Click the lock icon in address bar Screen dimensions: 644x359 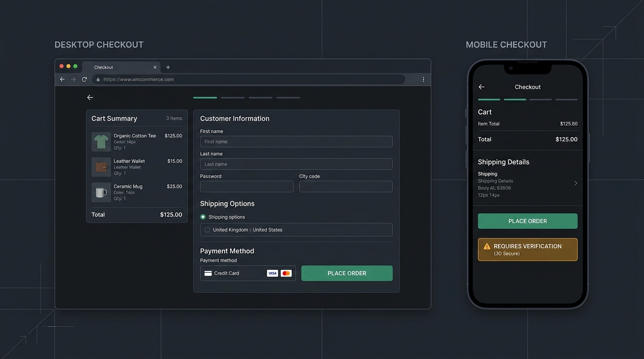tap(98, 79)
